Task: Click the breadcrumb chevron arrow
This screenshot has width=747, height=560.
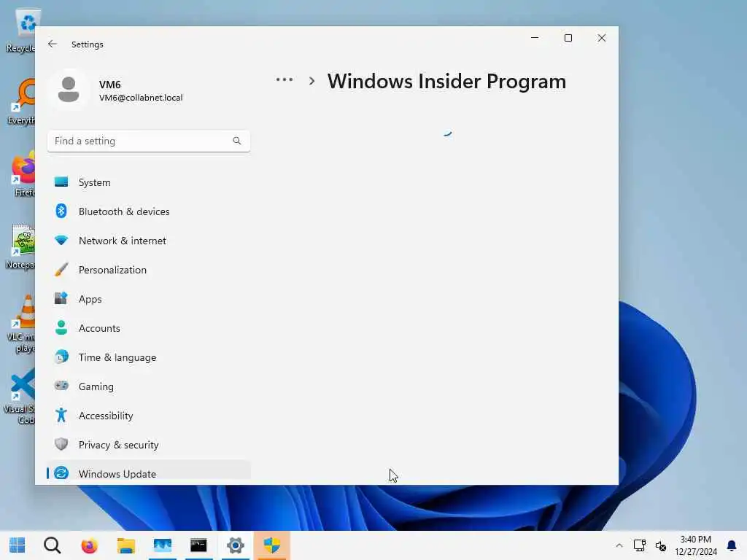Action: pos(312,81)
